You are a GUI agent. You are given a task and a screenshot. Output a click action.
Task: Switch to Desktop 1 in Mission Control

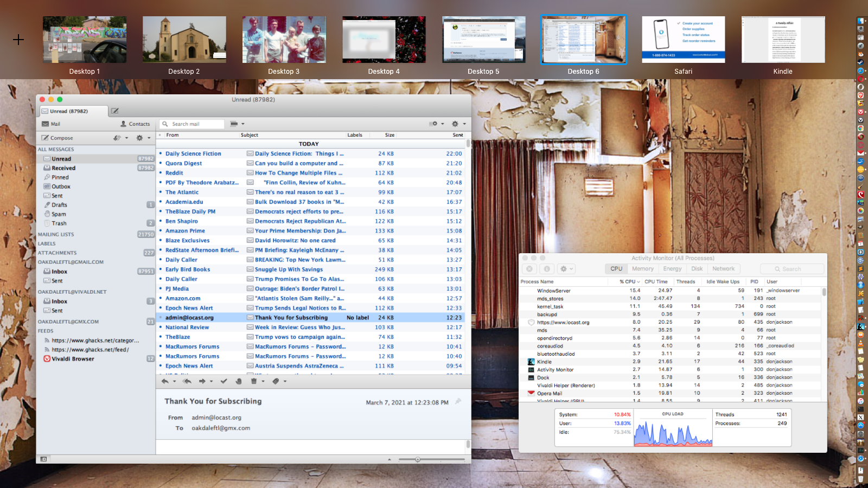coord(85,40)
